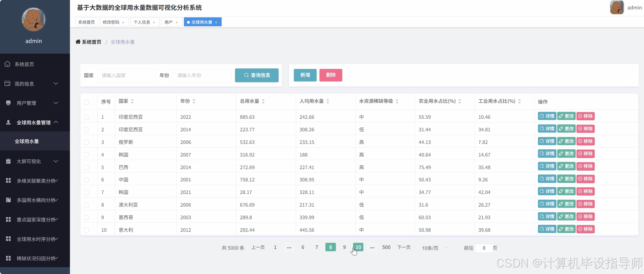Screen dimensions: 644x274
Task: Close the 修改密码 tab with its x
Action: pos(123,22)
